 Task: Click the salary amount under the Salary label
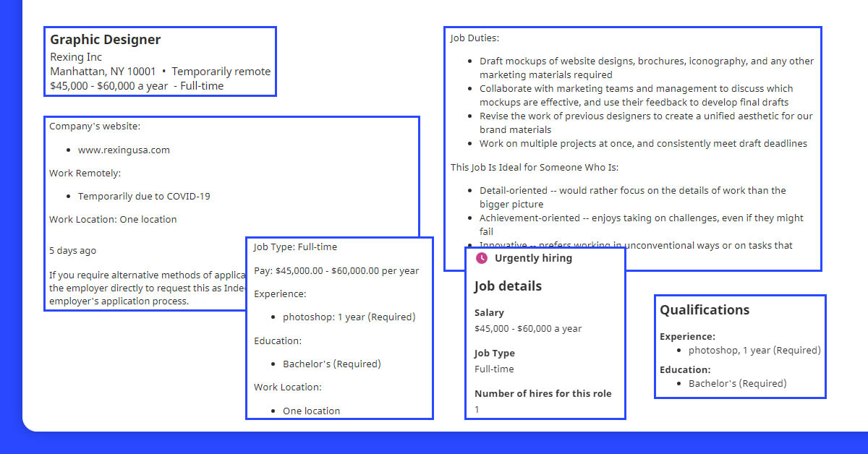click(528, 329)
